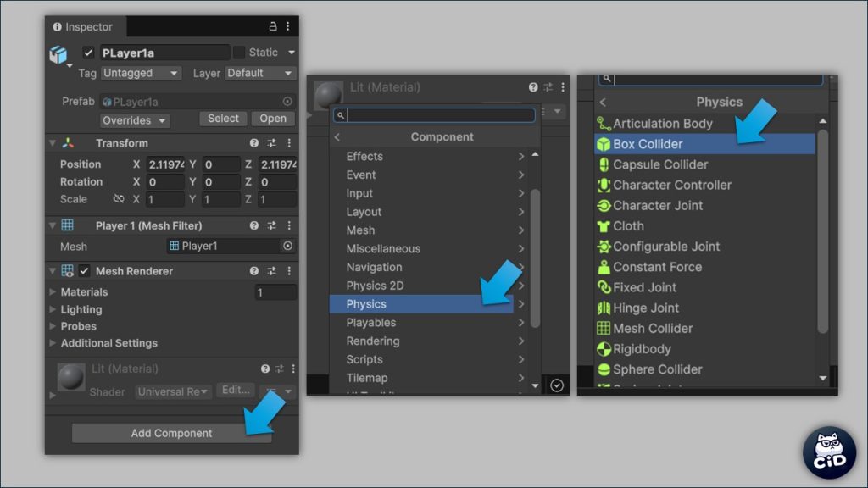Viewport: 868px width, 488px height.
Task: Select the Rigidbody component icon
Action: coord(604,349)
